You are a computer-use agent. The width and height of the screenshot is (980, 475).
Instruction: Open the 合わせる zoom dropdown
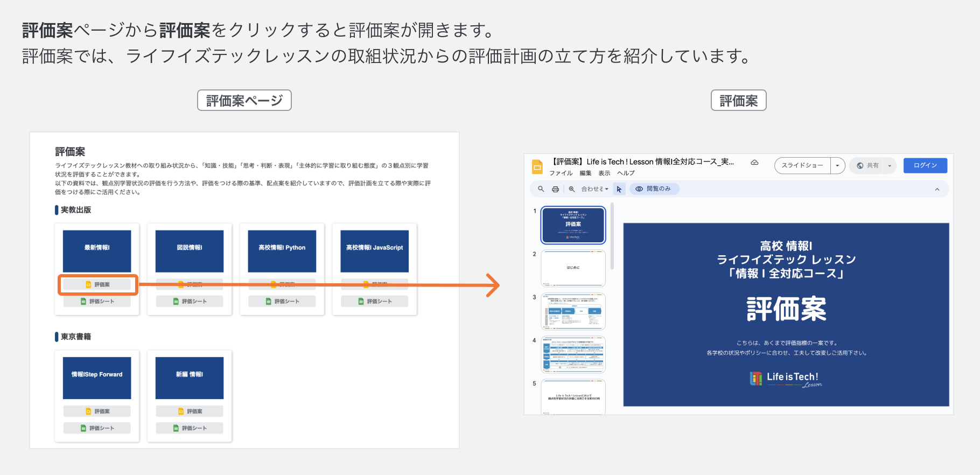click(594, 189)
